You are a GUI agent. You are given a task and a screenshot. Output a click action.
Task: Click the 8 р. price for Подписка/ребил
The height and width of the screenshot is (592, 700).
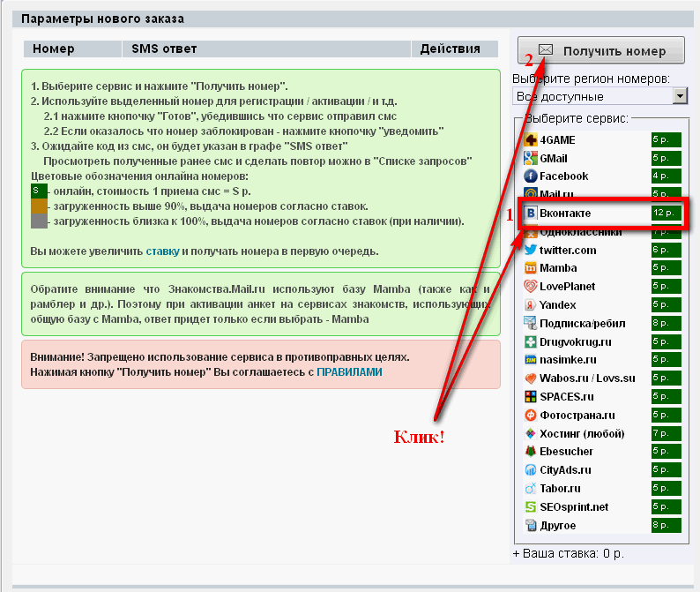[x=666, y=323]
